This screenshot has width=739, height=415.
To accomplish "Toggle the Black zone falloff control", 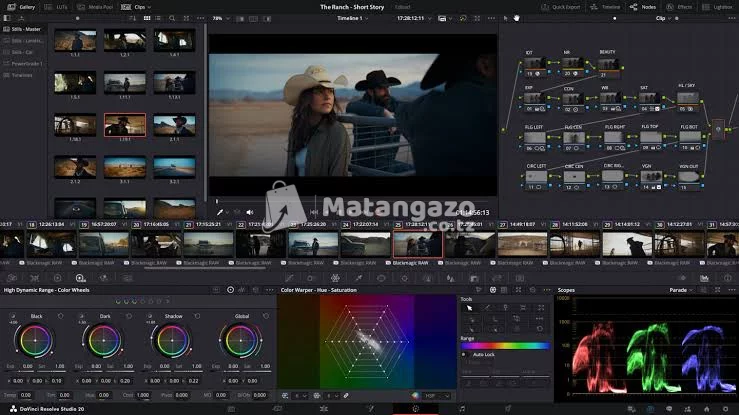I will (13, 316).
